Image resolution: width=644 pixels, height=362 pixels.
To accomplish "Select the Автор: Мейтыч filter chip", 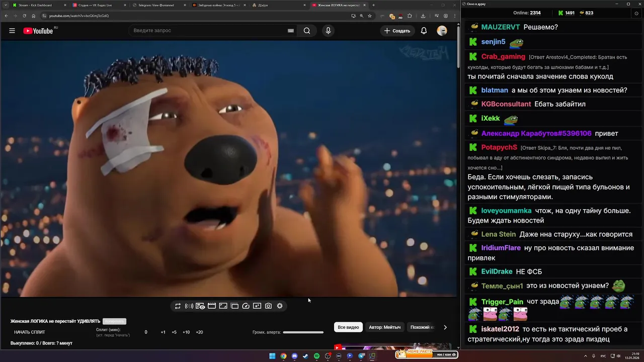I will coord(385,327).
